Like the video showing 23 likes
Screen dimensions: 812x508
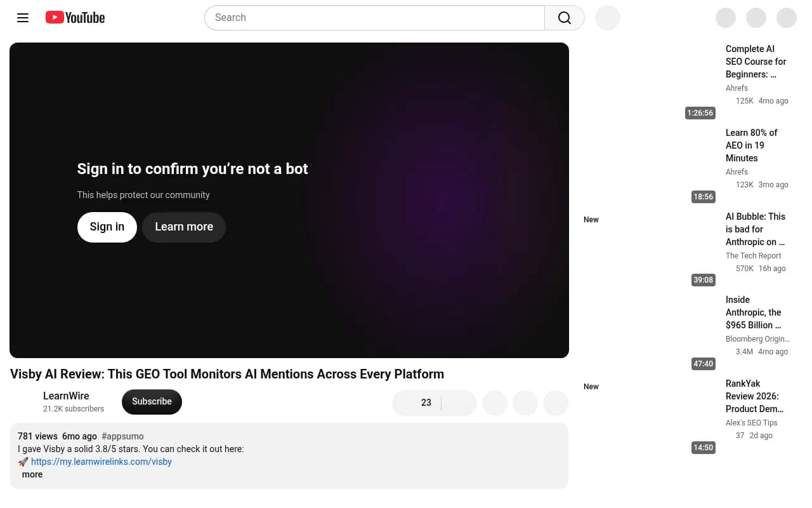click(x=417, y=403)
